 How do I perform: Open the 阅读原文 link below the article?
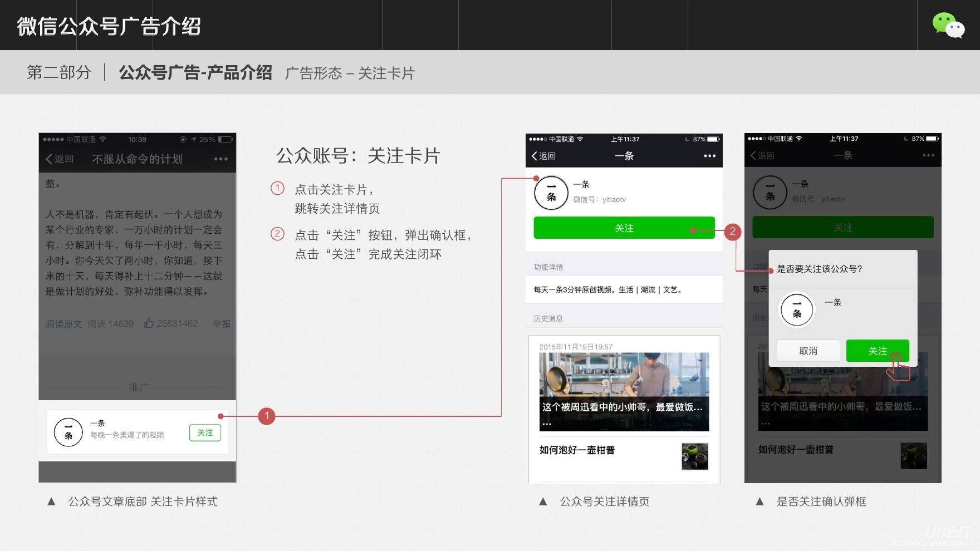[63, 323]
